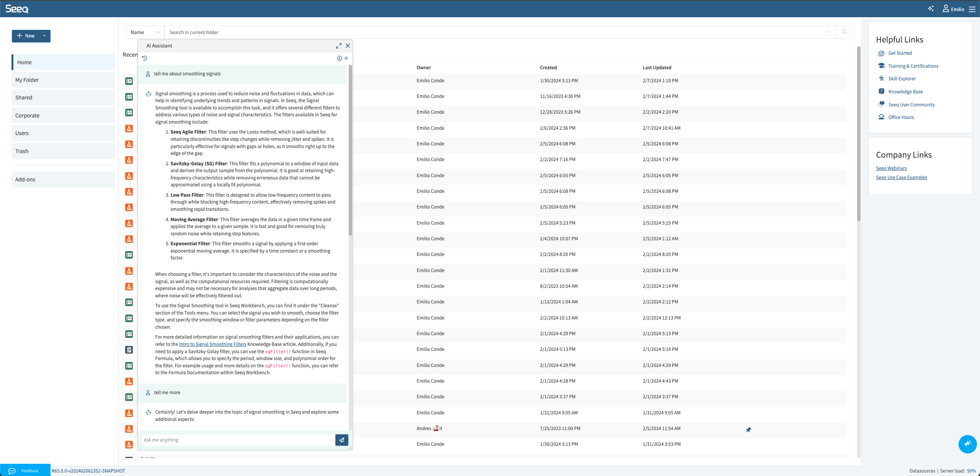The width and height of the screenshot is (980, 476).
Task: Click the Seeq Webinars link
Action: [892, 168]
